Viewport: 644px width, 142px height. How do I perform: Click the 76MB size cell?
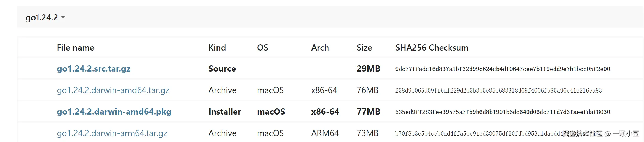pyautogui.click(x=367, y=90)
